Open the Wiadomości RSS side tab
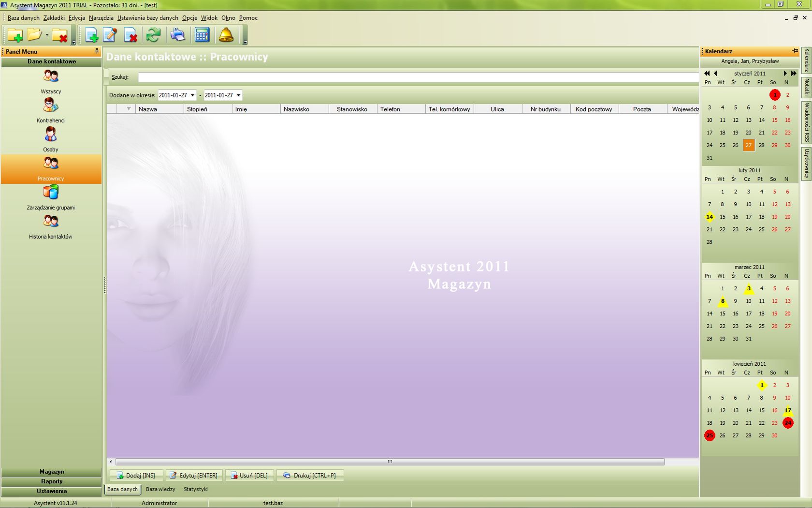 (806, 122)
